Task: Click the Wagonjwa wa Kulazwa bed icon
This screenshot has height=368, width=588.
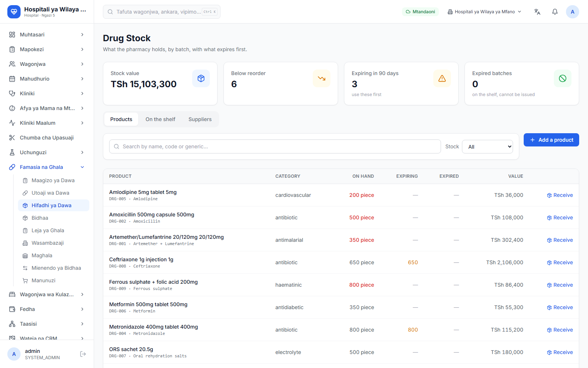Action: coord(12,294)
